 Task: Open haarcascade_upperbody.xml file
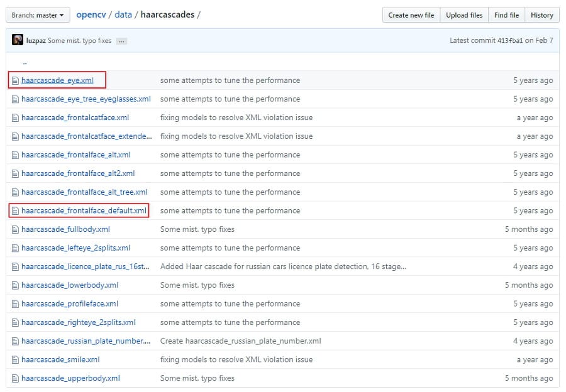pyautogui.click(x=70, y=379)
